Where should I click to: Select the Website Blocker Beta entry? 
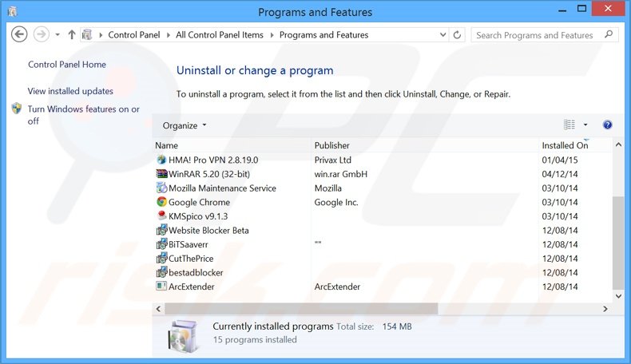(x=208, y=230)
